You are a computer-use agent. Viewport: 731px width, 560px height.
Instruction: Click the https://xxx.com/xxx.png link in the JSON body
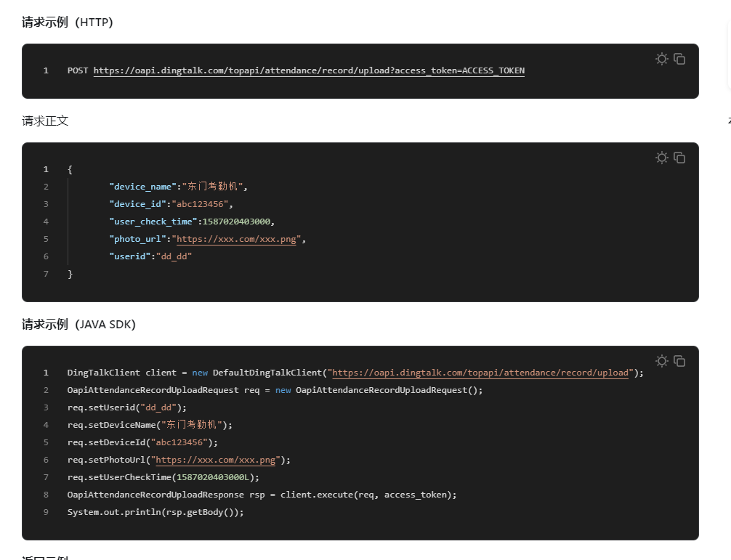point(236,239)
